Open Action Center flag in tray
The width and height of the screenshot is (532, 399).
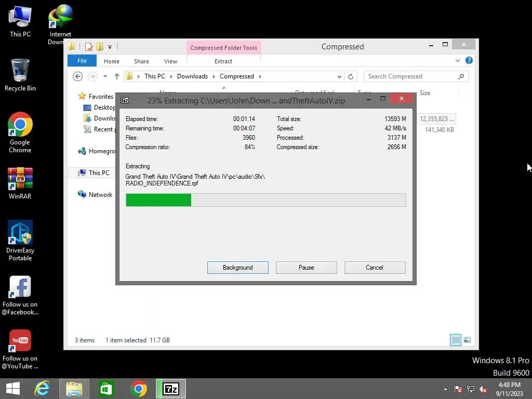(x=458, y=389)
